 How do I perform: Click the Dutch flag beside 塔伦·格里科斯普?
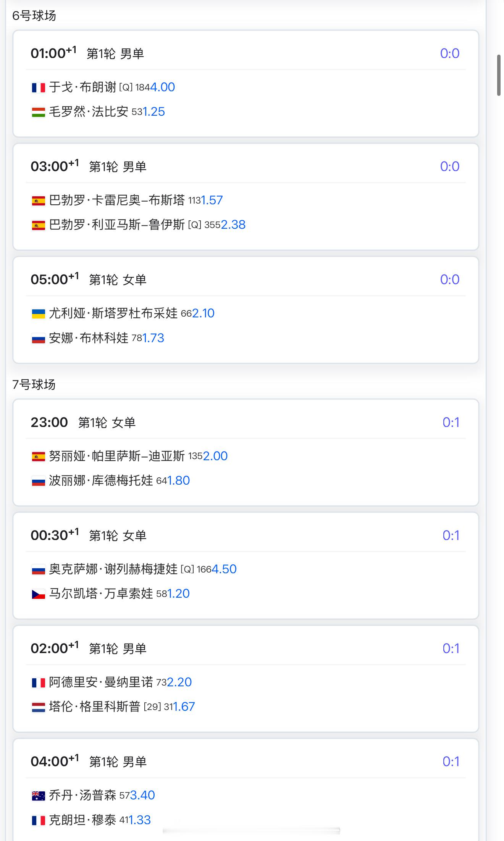point(38,707)
